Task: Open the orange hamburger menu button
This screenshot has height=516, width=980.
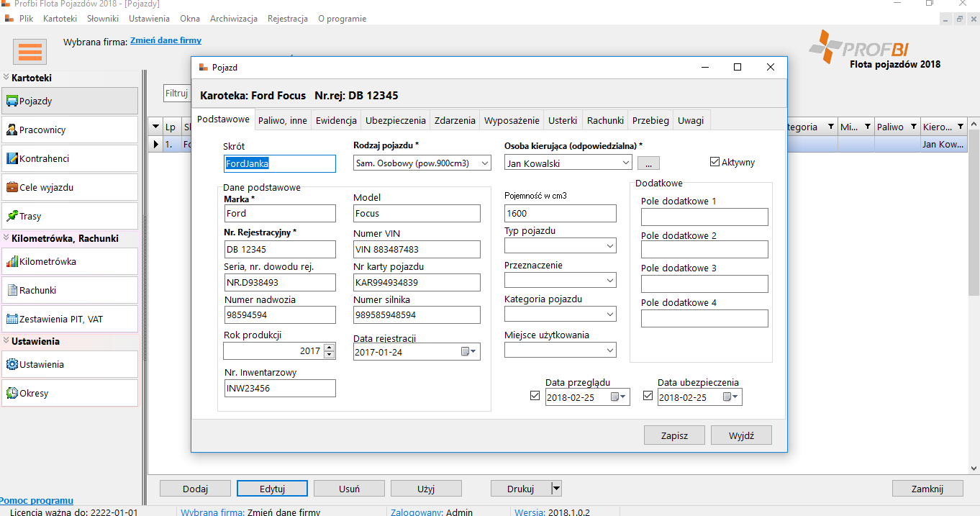Action: tap(30, 52)
